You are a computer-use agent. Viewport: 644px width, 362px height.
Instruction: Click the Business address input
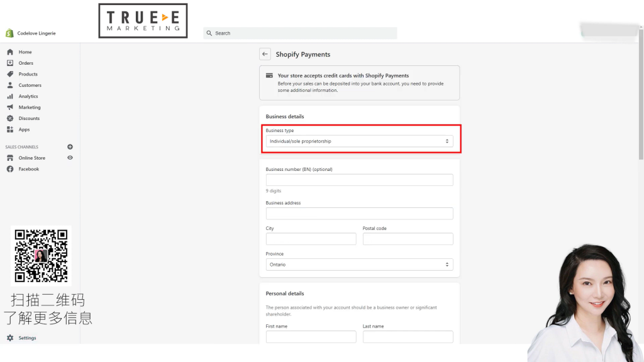(x=359, y=214)
